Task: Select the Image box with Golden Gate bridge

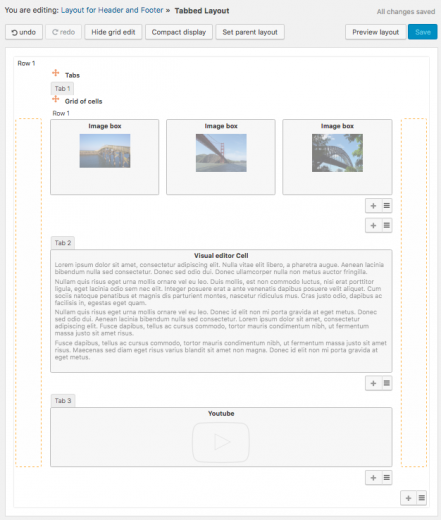Action: 221,157
